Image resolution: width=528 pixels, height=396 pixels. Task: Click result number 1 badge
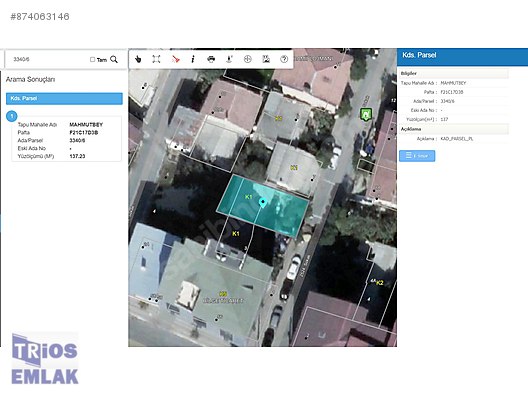[x=12, y=117]
